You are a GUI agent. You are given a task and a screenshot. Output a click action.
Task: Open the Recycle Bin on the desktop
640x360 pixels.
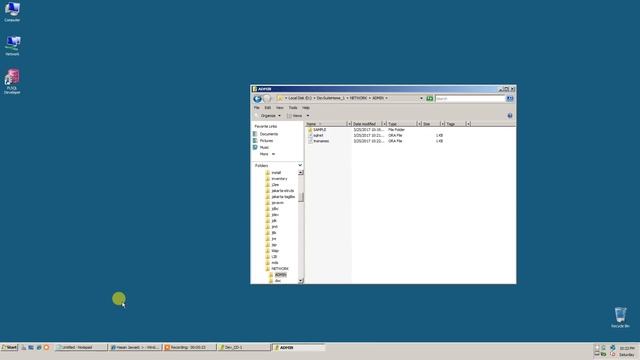click(620, 317)
